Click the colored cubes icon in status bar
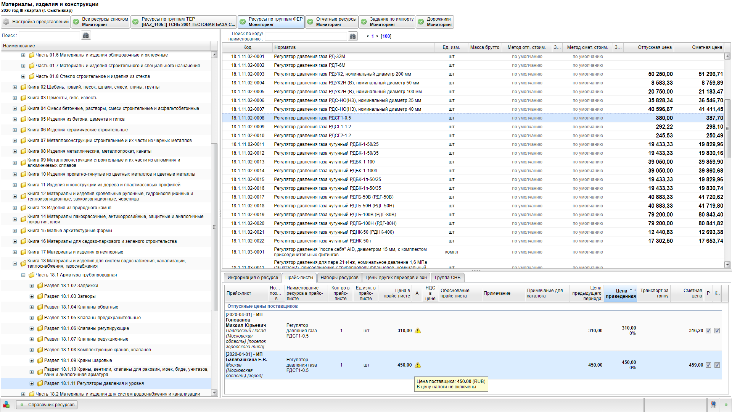Screen dimensions: 732x412 [x=6, y=405]
